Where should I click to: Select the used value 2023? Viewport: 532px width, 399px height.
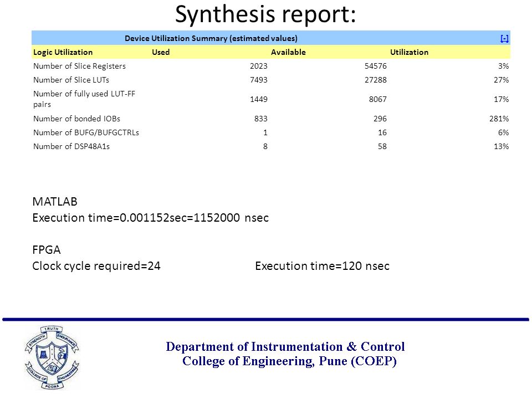[259, 66]
